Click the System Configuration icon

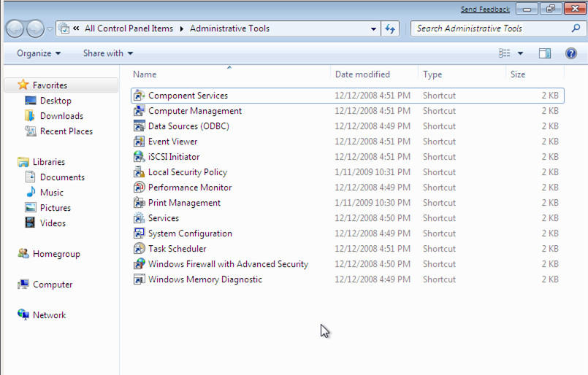coord(139,233)
